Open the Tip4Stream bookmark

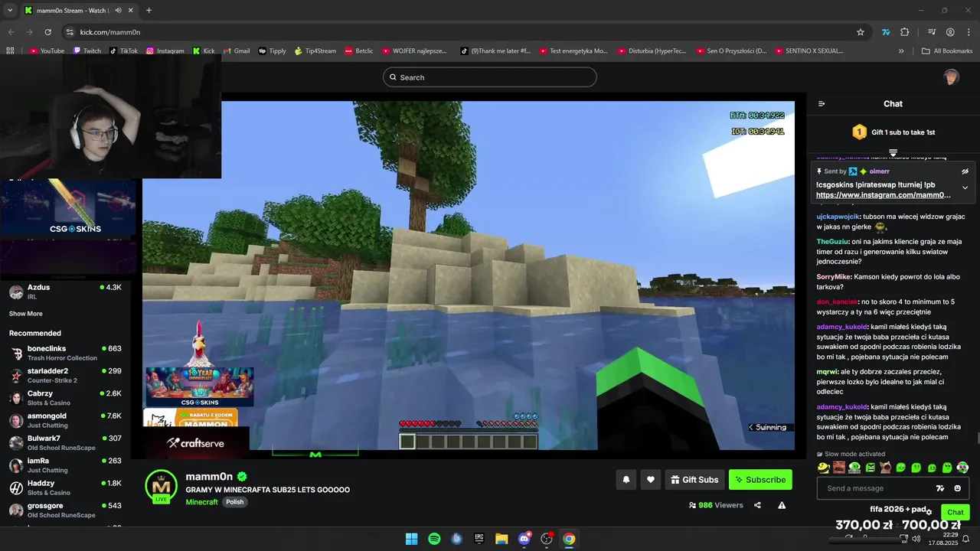pyautogui.click(x=315, y=51)
